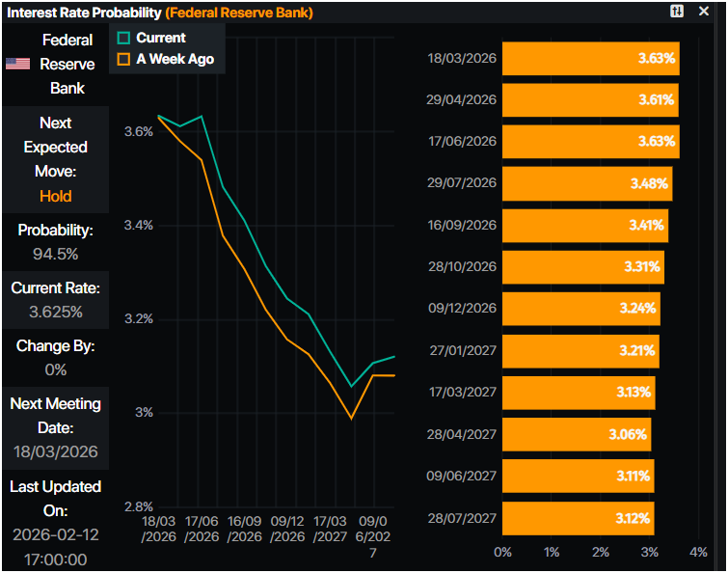
Task: Toggle the Current series legend box
Action: point(122,38)
